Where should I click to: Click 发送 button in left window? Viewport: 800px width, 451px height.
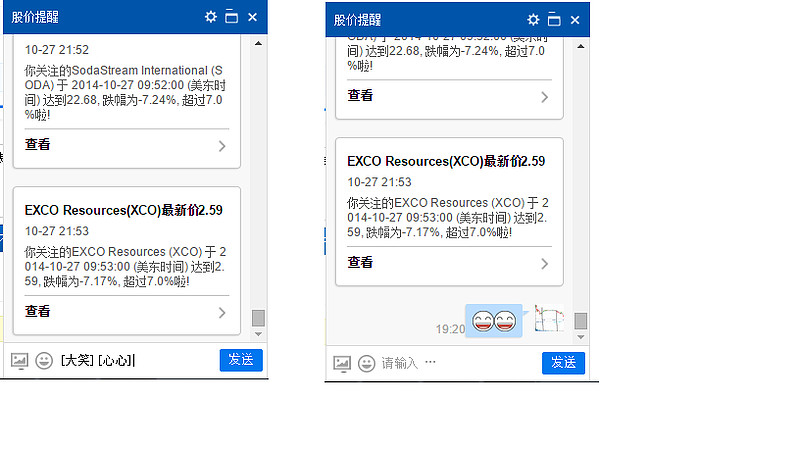point(241,360)
